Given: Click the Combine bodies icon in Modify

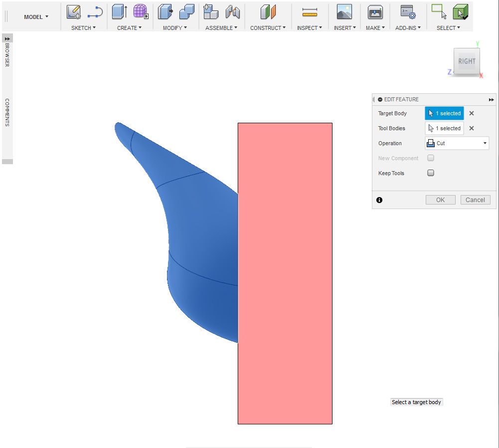Looking at the screenshot, I should point(187,12).
